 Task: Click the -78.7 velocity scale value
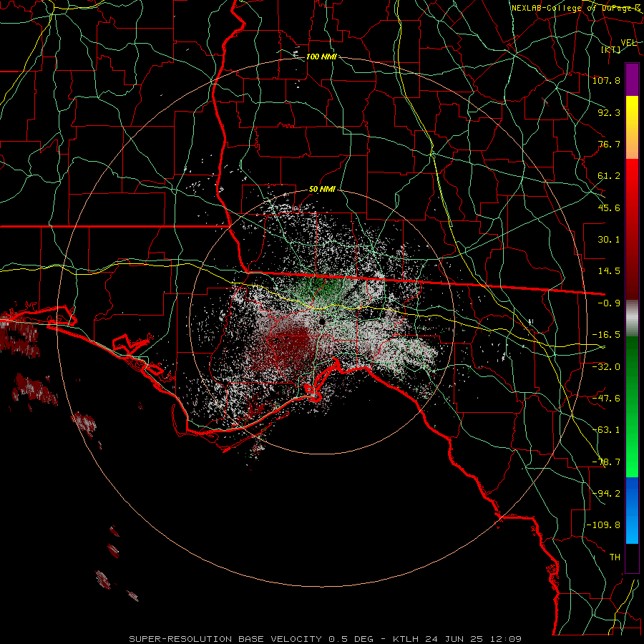coord(606,462)
